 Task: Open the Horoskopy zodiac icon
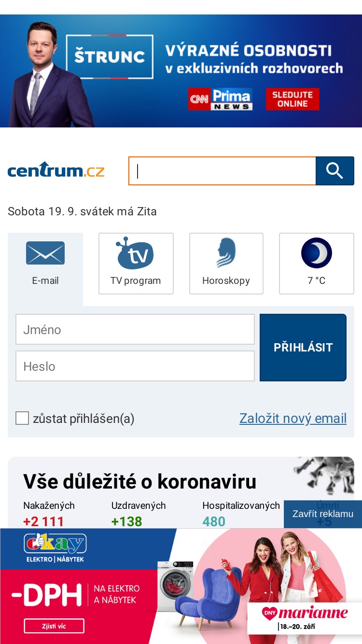click(x=226, y=253)
